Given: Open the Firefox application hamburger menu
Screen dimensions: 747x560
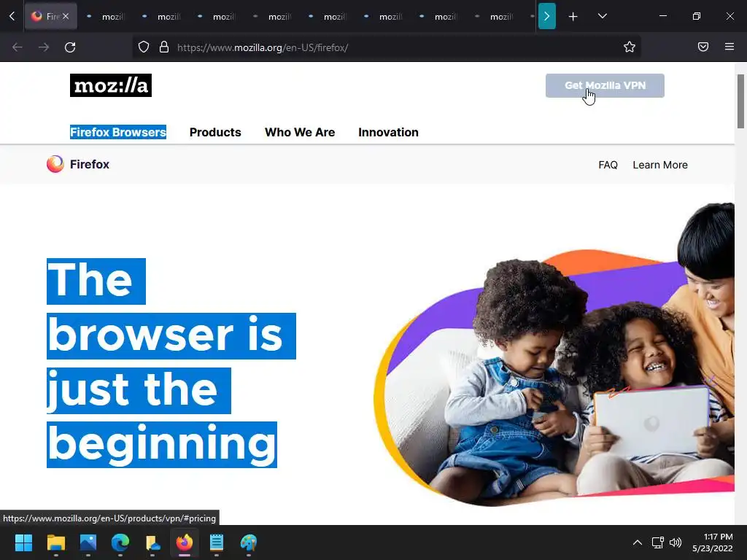Looking at the screenshot, I should click(x=729, y=47).
